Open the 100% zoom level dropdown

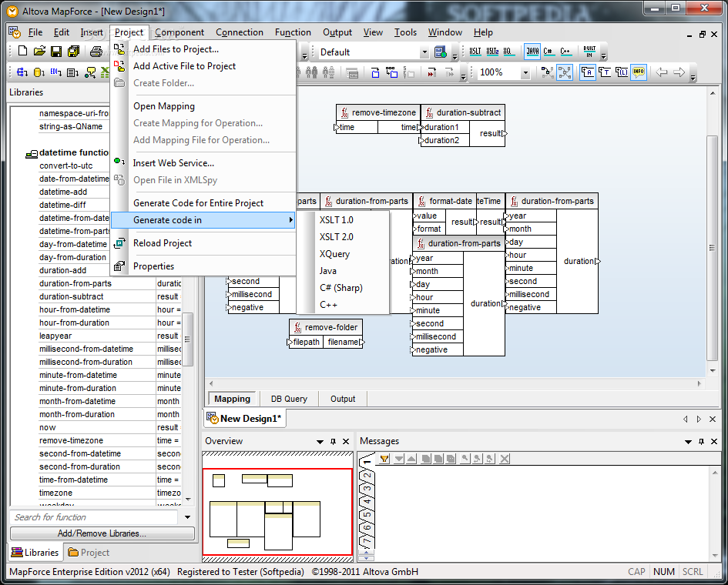click(525, 72)
